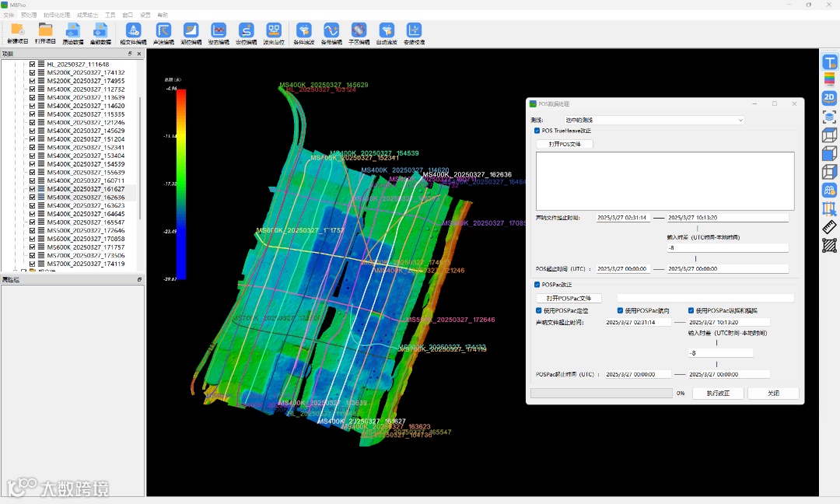Open the 子区编辑 toolbar icon
Screen dimensions: 840x504
tap(359, 33)
